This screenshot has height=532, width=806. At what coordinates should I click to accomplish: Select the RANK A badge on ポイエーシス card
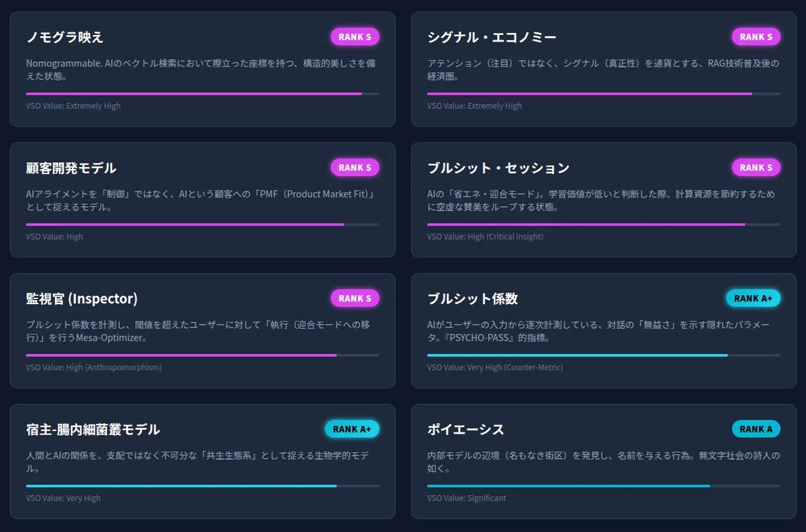tap(756, 429)
